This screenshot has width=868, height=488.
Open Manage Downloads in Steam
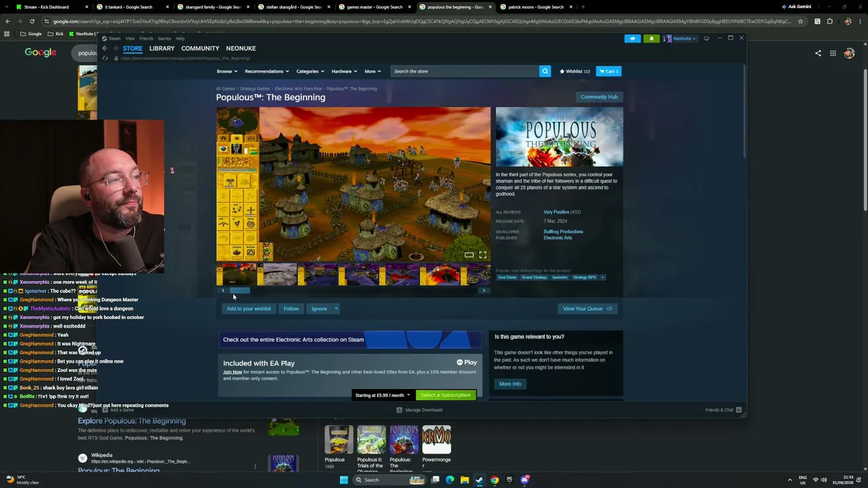pos(419,410)
